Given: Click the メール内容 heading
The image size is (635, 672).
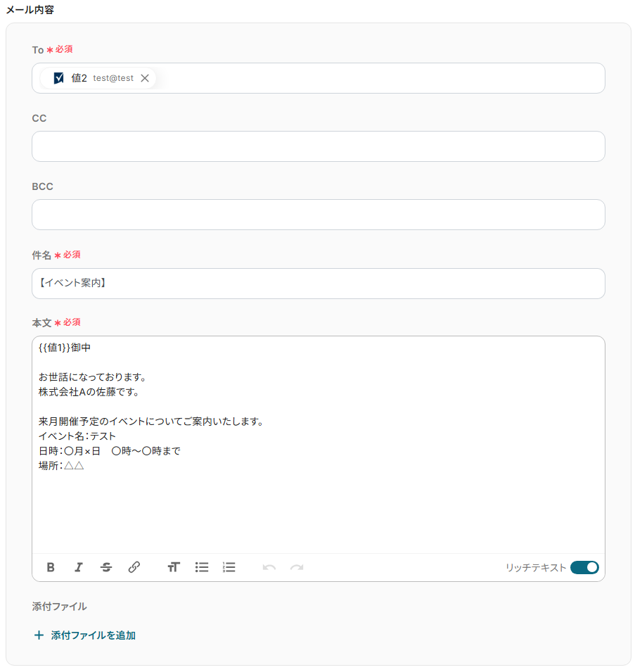Looking at the screenshot, I should coord(30,9).
